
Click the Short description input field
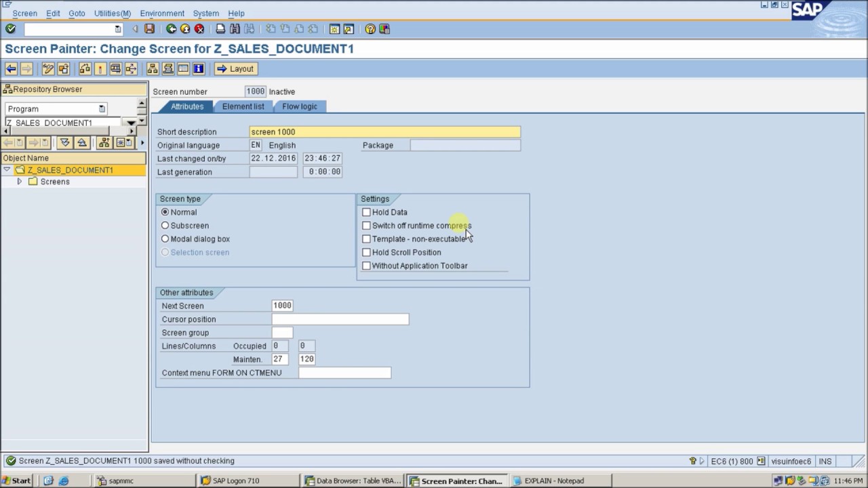(x=385, y=131)
